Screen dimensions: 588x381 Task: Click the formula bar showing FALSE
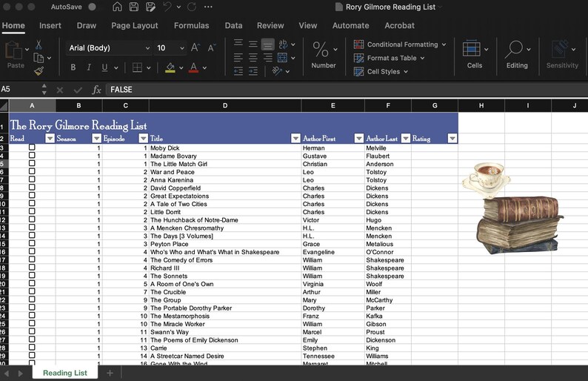[347, 90]
